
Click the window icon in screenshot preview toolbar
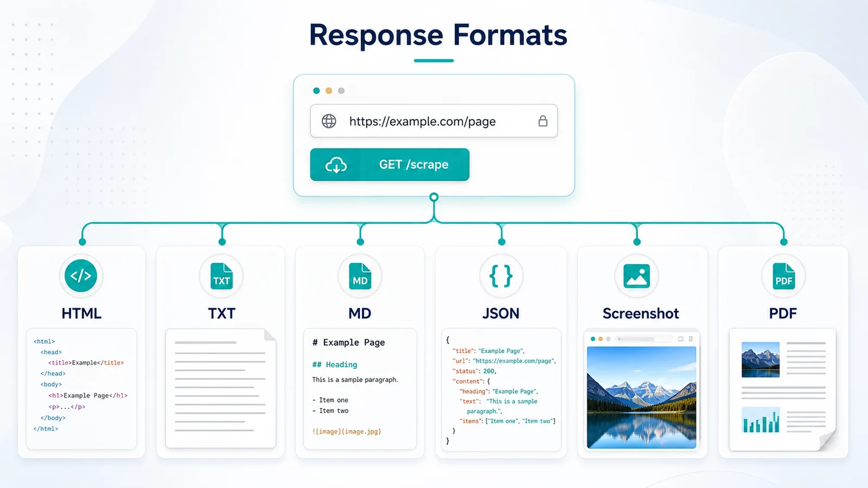[x=680, y=339]
